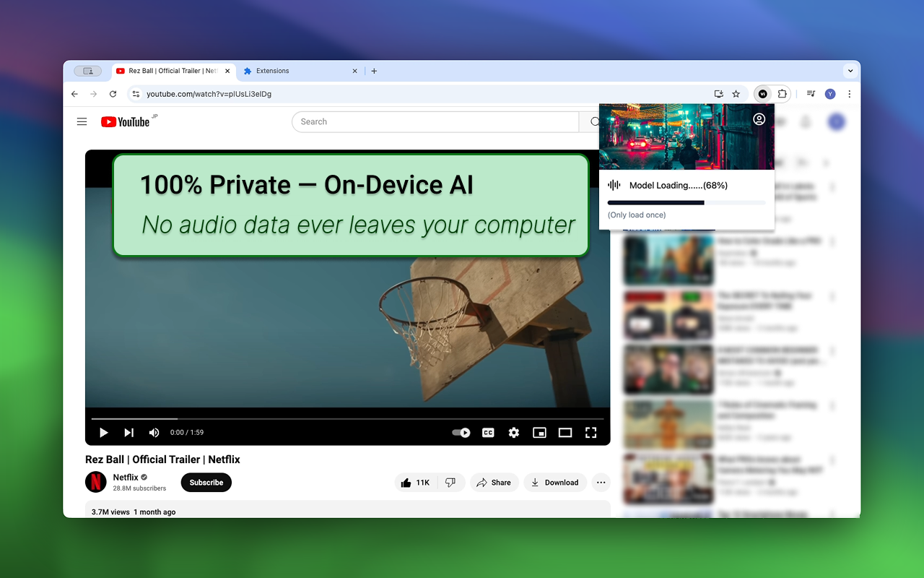
Task: Switch to the Rez Ball Official Trailer tab
Action: [173, 71]
